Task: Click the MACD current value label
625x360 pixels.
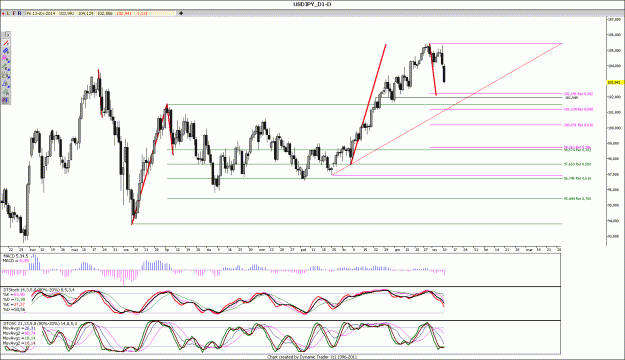Action: coord(16,261)
